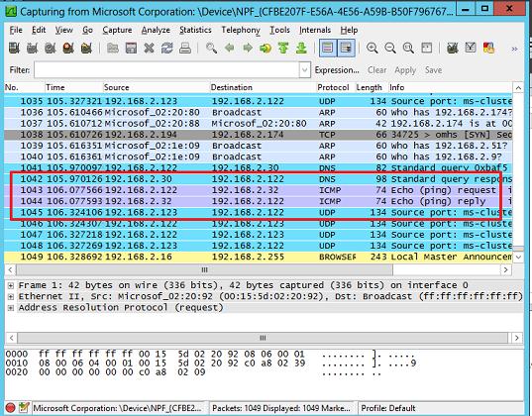Start a new live capture icon
Image resolution: width=532 pixels, height=416 pixels.
pos(51,49)
